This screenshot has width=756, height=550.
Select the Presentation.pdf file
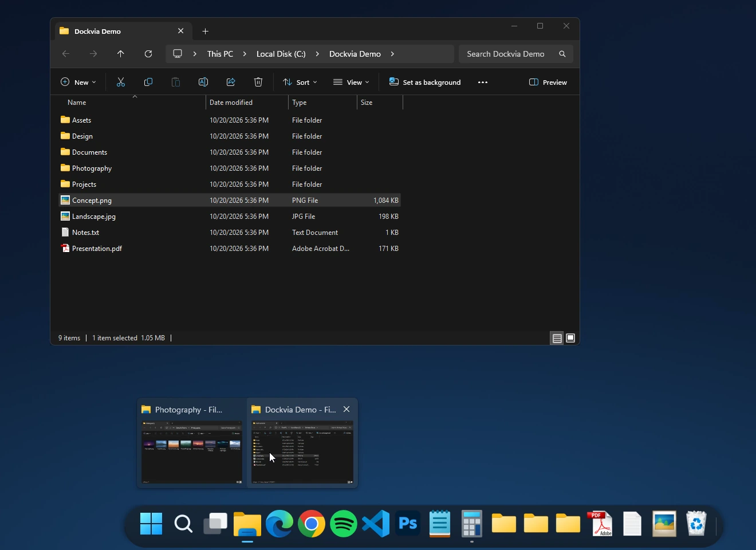click(230, 249)
